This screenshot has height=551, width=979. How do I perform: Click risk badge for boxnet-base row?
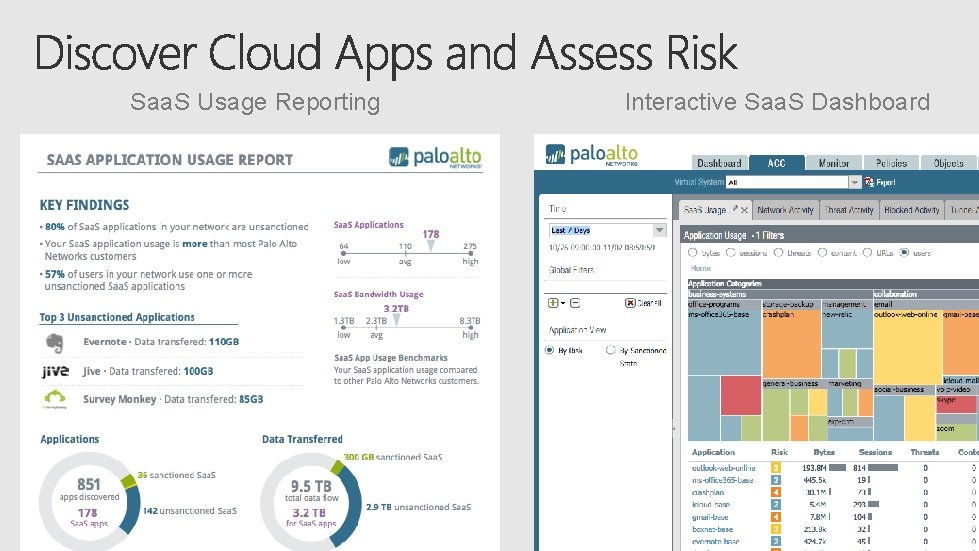[775, 529]
